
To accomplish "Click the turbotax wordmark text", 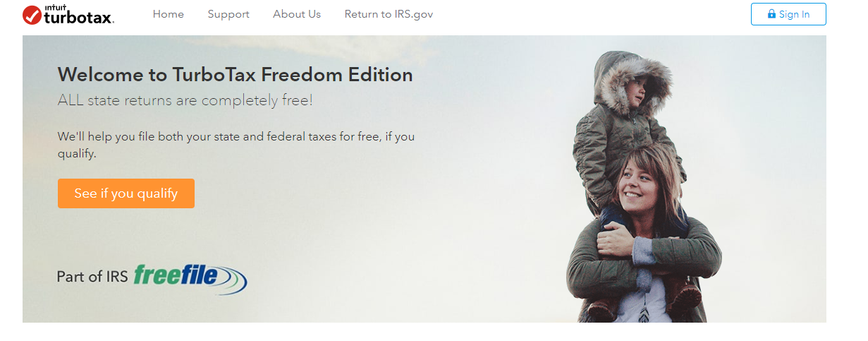I will pos(78,18).
